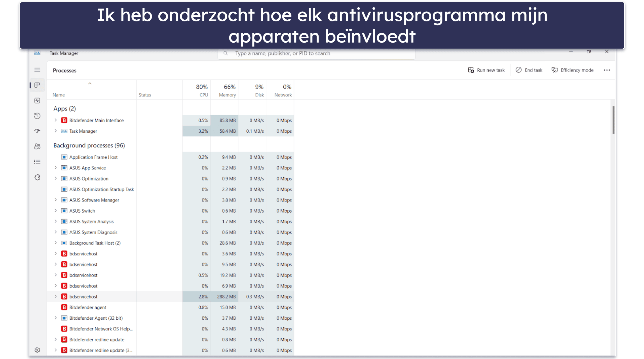Sort processes by Network column
The width and height of the screenshot is (644, 359).
[280, 90]
